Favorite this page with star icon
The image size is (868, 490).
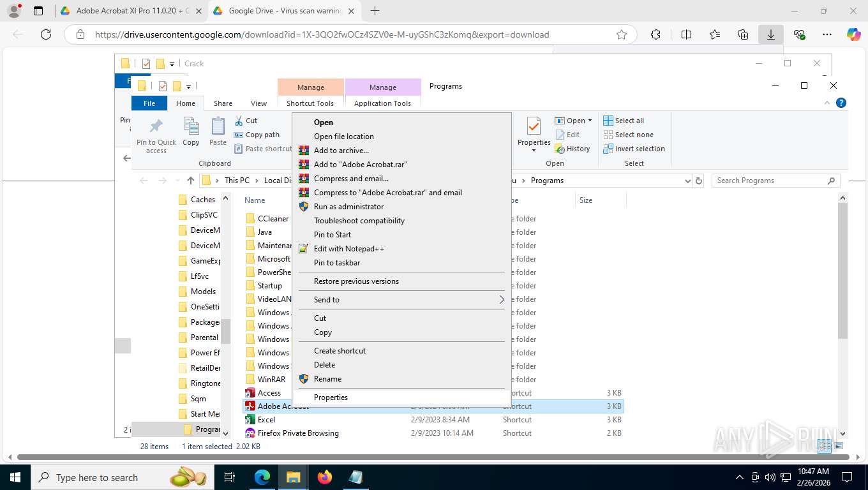(622, 35)
